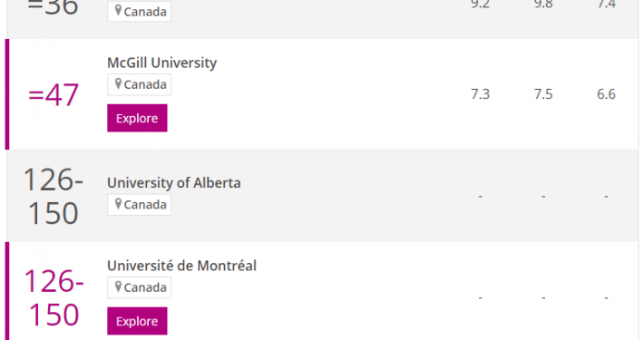The image size is (644, 340).
Task: Click the 7.5 score for McGill
Action: pyautogui.click(x=543, y=94)
